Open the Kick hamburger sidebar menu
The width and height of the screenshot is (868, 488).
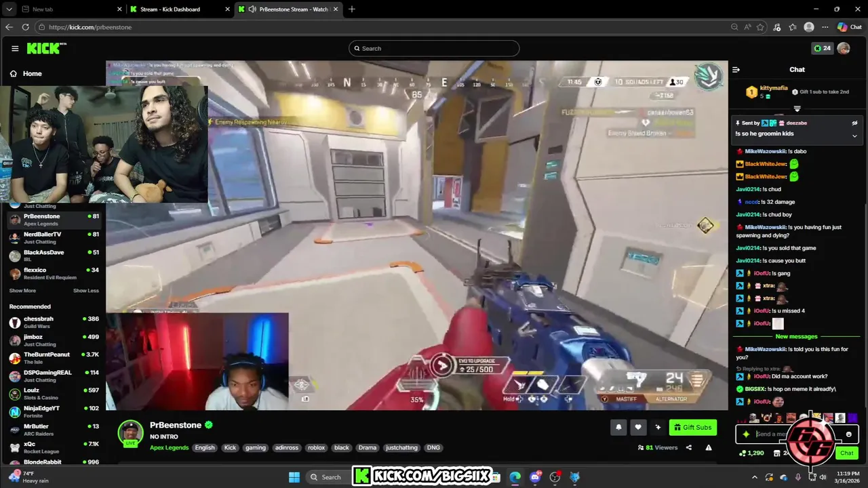pyautogui.click(x=15, y=48)
